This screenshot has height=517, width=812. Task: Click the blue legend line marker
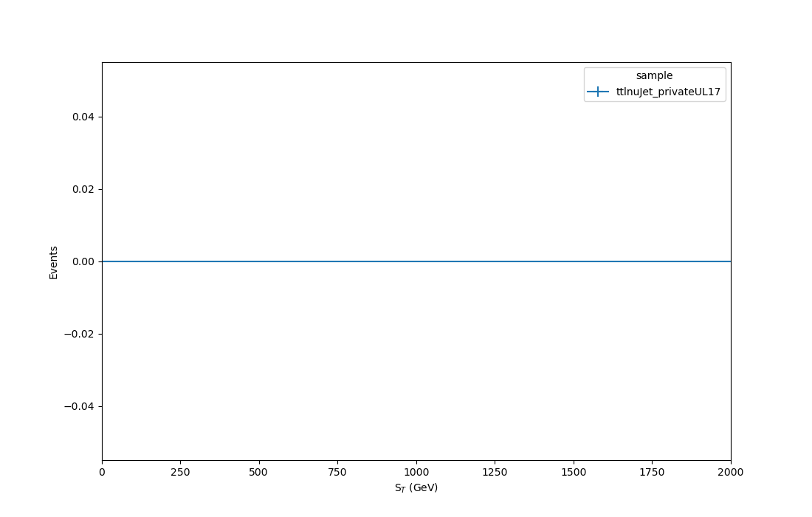[598, 92]
